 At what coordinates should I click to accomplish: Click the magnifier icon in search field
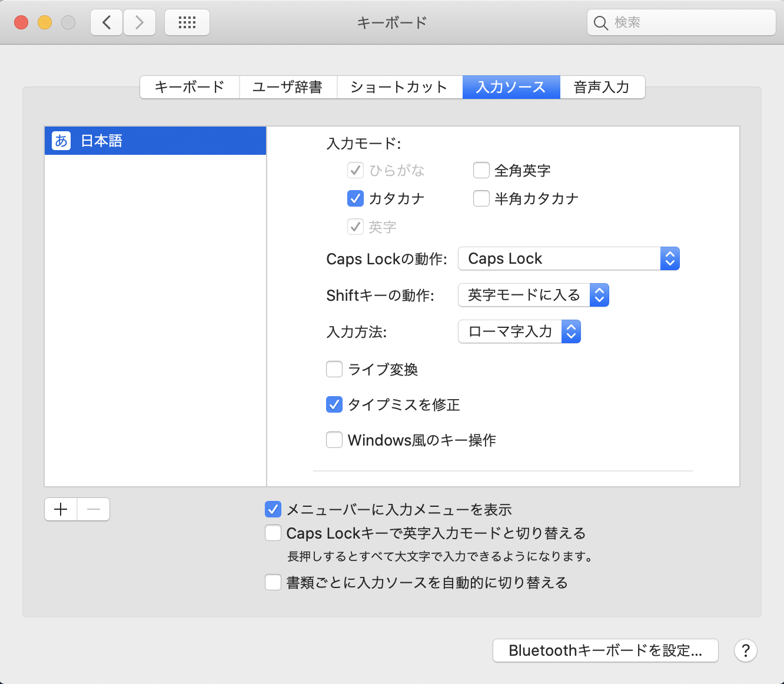pyautogui.click(x=600, y=23)
